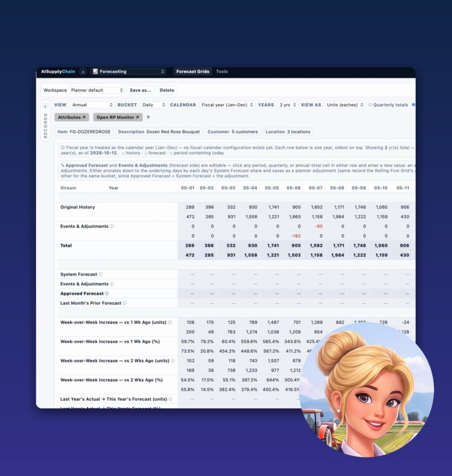Switch to the Forecast Grids tab
The image size is (452, 476).
[x=193, y=72]
